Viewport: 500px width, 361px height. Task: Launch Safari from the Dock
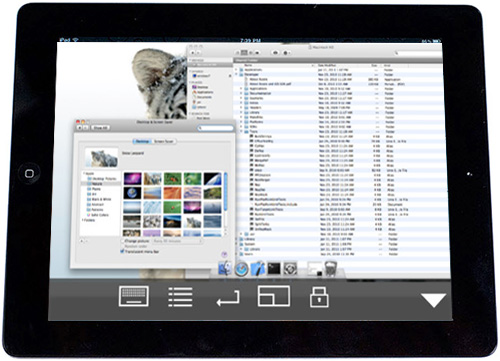click(x=241, y=269)
